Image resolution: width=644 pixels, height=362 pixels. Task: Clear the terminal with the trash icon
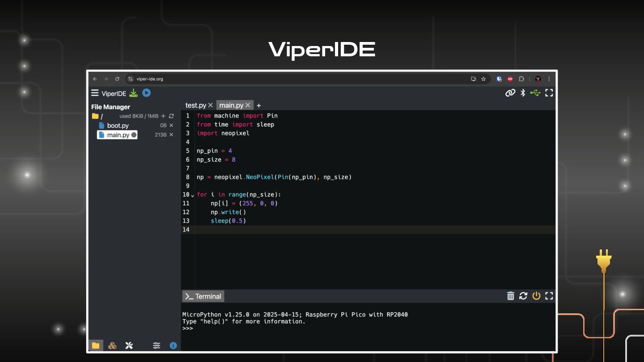511,296
